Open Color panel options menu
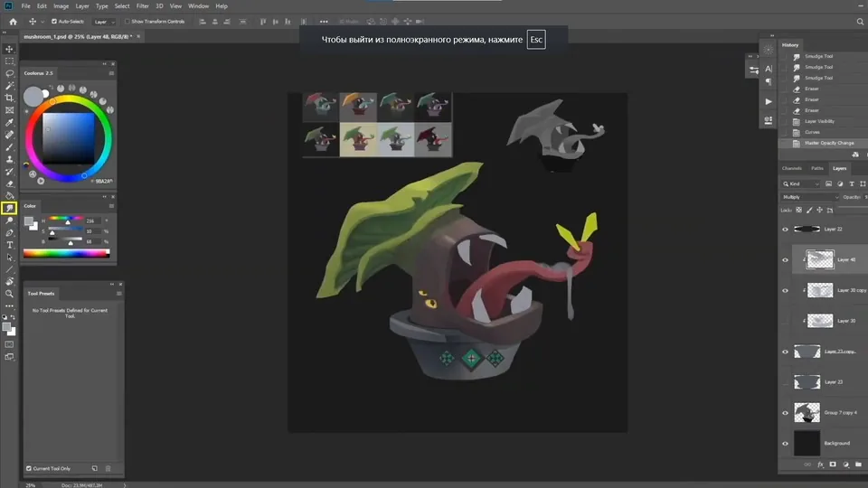Image resolution: width=868 pixels, height=488 pixels. tap(111, 206)
